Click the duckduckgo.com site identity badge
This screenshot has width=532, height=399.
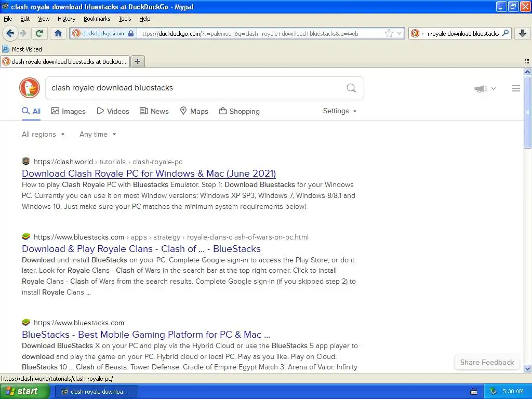pos(103,33)
